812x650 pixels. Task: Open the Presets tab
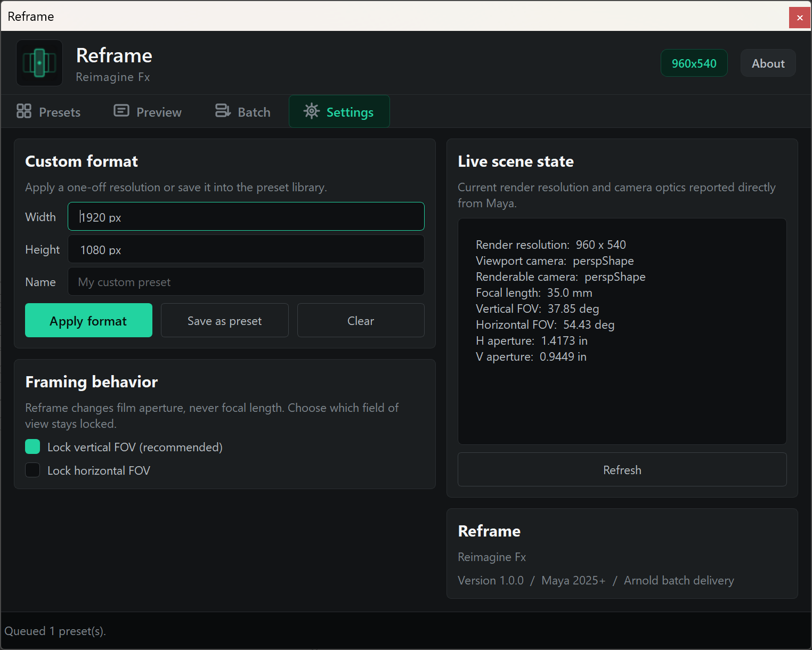[x=48, y=111]
